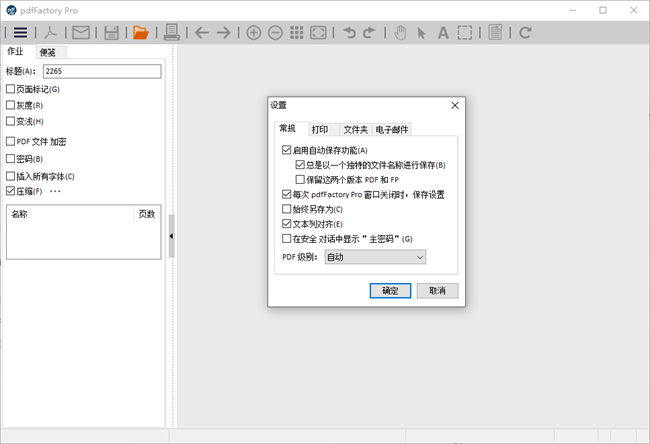The height and width of the screenshot is (444, 650).
Task: Click the fit-to-page fullscreen icon
Action: [318, 32]
